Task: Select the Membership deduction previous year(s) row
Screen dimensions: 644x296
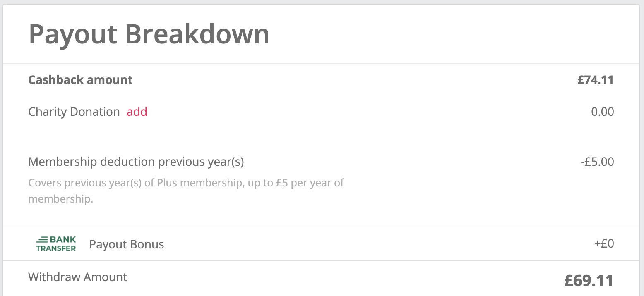Action: coord(136,162)
